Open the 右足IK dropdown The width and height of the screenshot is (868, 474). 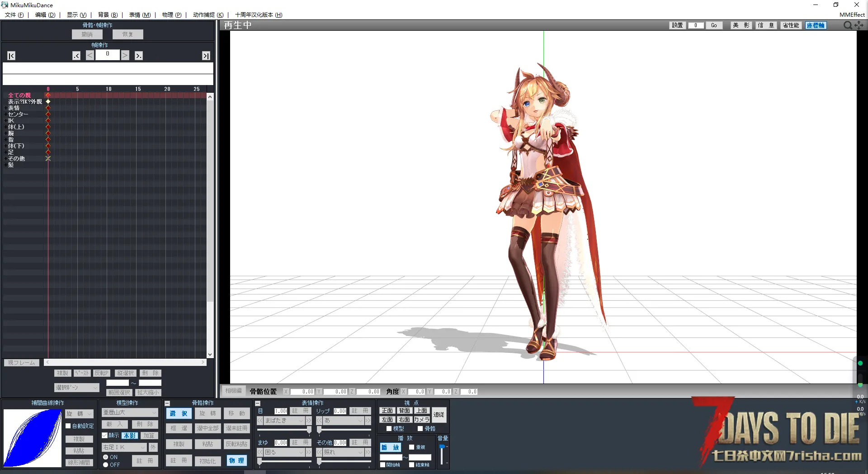(x=124, y=447)
